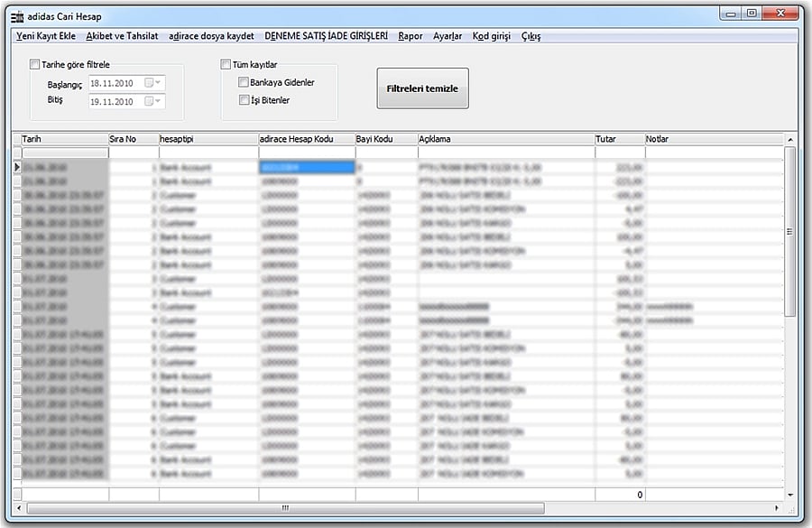Open the Yeni Kayıt Ekle menu
812x528 pixels.
click(x=46, y=36)
